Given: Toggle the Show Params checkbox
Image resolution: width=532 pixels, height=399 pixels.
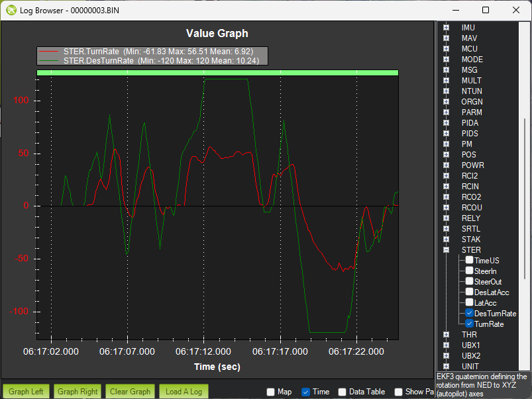Looking at the screenshot, I should tap(399, 392).
